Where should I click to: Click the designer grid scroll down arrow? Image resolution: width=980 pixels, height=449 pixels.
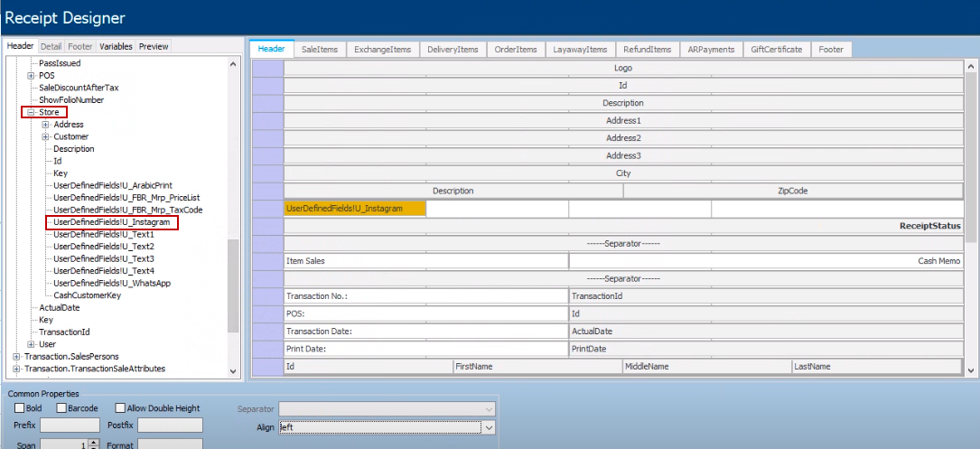click(970, 370)
